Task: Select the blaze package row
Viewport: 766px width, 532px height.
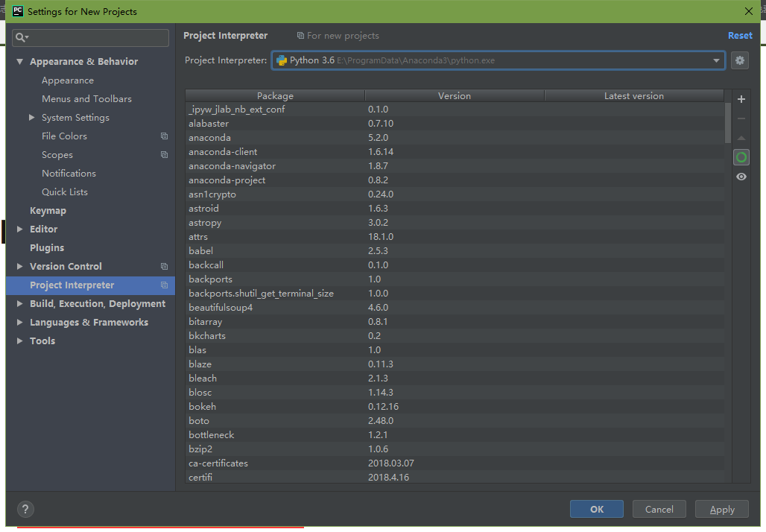Action: (455, 364)
